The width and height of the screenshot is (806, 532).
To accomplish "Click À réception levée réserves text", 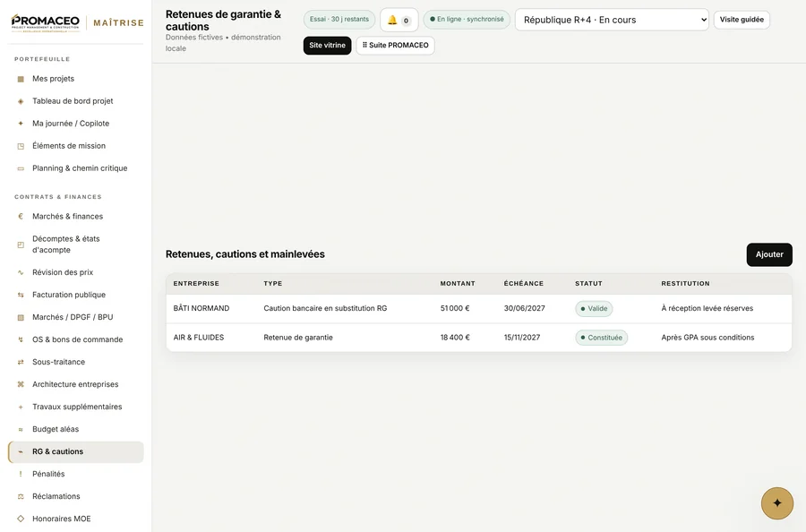I will pyautogui.click(x=707, y=308).
